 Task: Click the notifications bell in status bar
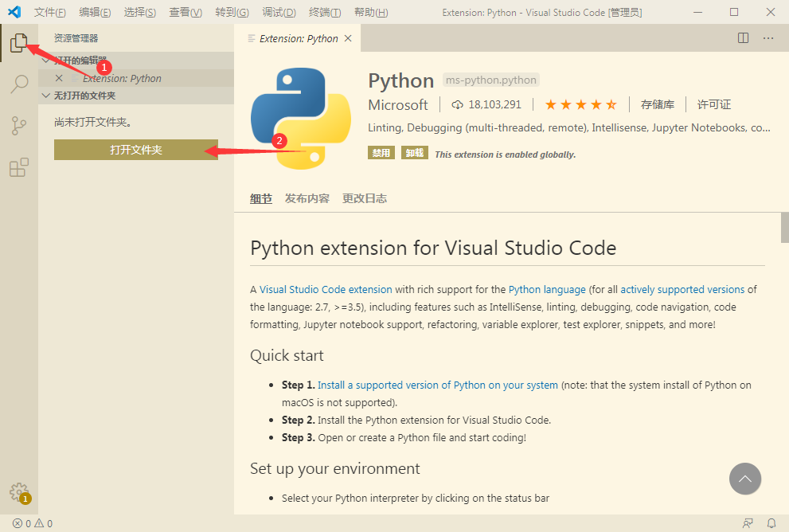point(771,523)
